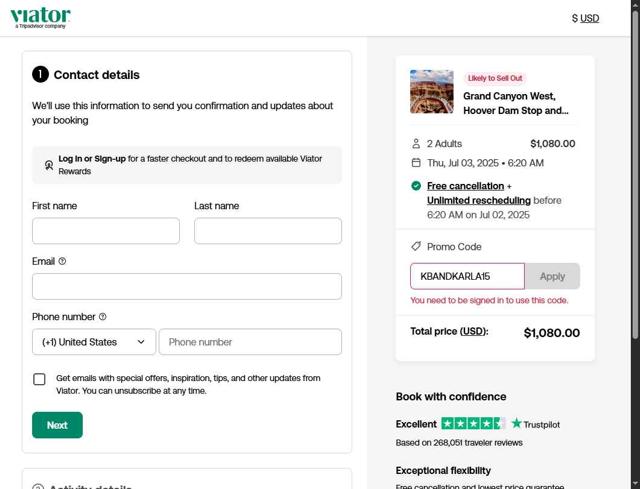Click the calendar icon beside the tour date
The height and width of the screenshot is (489, 640).
point(416,163)
